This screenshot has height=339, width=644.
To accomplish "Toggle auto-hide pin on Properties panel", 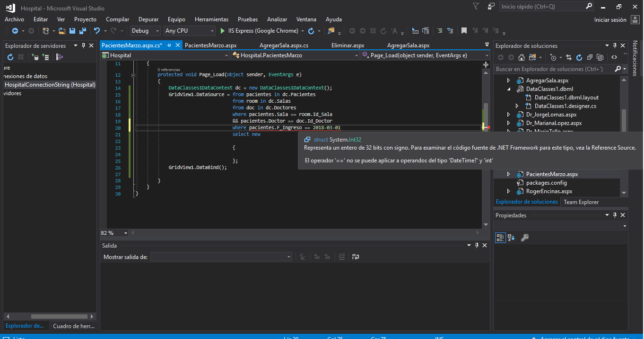I will tap(615, 215).
